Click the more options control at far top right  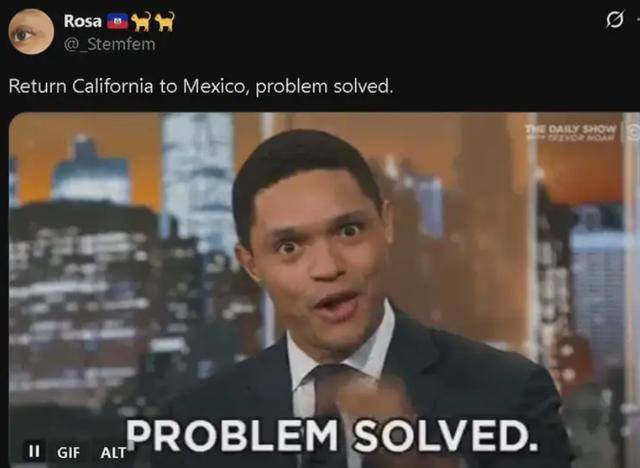click(x=637, y=20)
